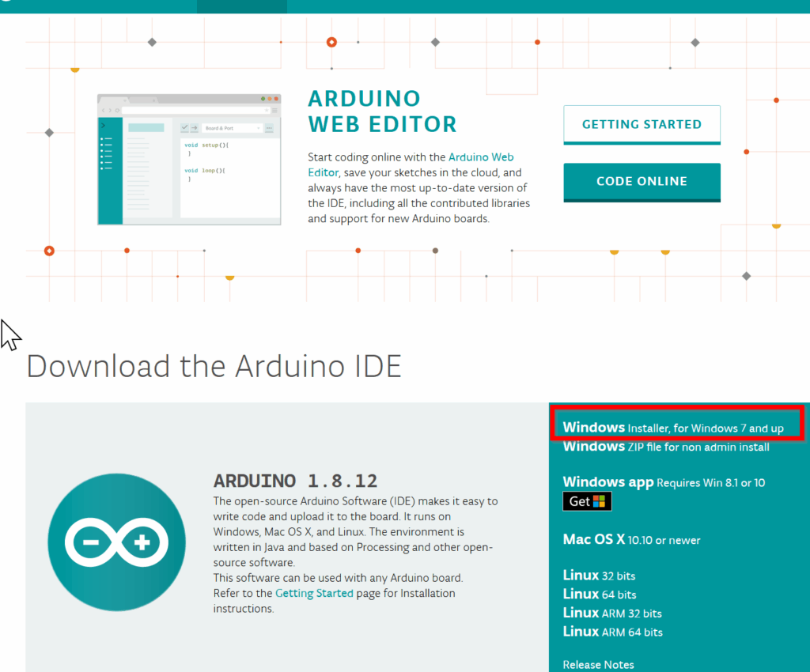Open the Release Notes link

[x=598, y=664]
